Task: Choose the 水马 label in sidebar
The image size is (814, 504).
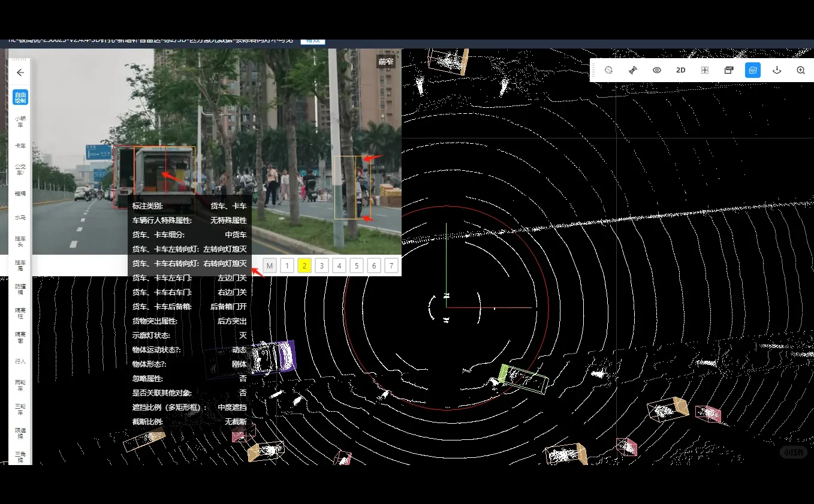Action: (20, 218)
